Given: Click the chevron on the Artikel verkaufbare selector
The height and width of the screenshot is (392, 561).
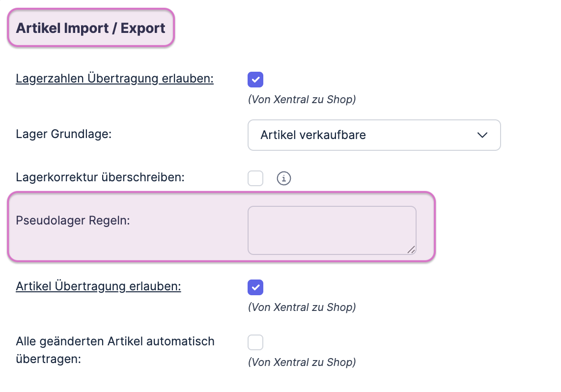Looking at the screenshot, I should point(482,135).
